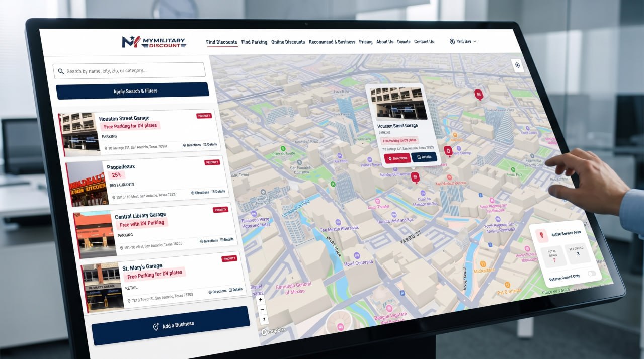The width and height of the screenshot is (644, 359).
Task: Open the Pricing page
Action: (x=366, y=42)
